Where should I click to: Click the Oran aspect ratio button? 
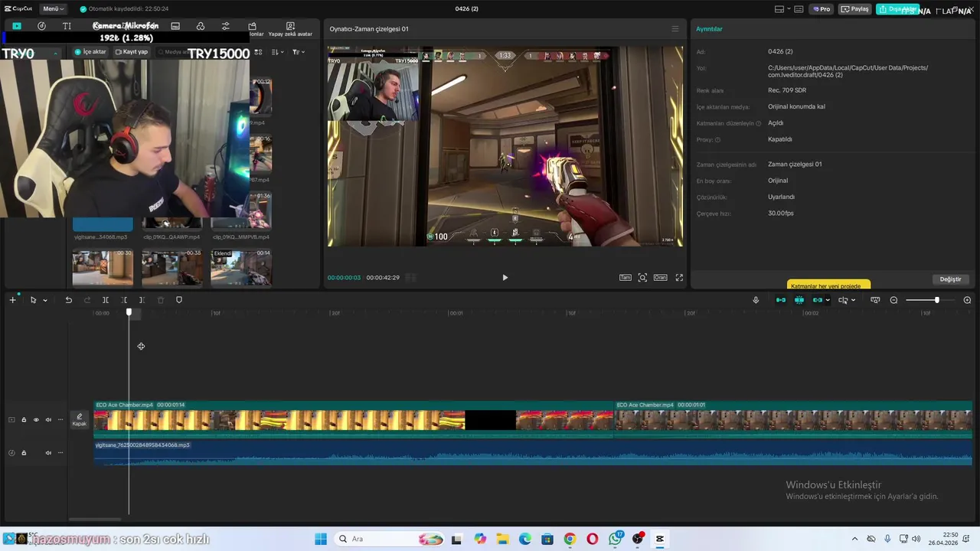(x=660, y=278)
